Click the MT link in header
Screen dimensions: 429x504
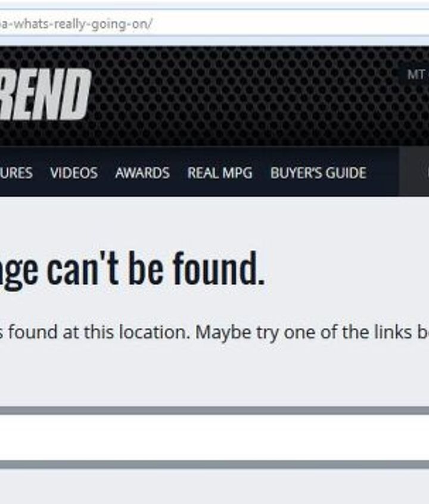(x=418, y=75)
